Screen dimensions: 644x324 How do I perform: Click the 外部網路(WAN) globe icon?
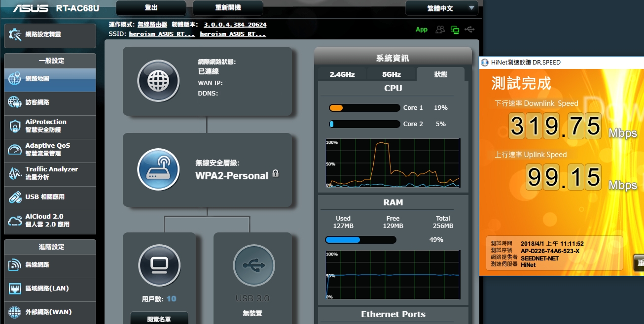pyautogui.click(x=15, y=312)
